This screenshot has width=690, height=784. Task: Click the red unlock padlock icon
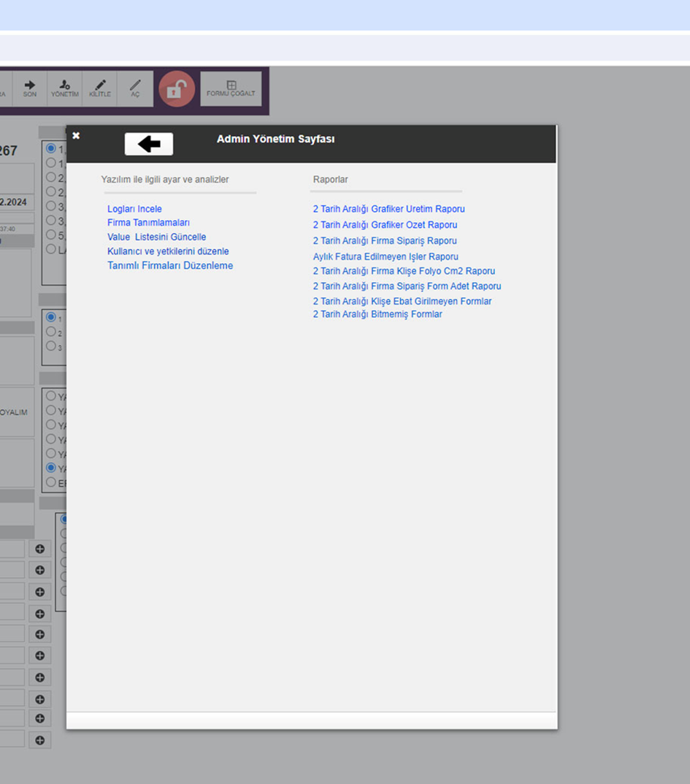coord(177,89)
